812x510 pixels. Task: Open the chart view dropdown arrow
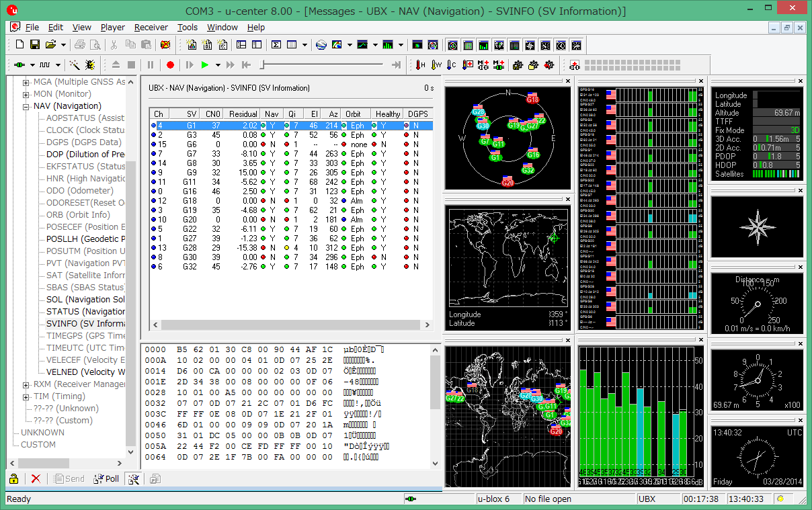[375, 45]
